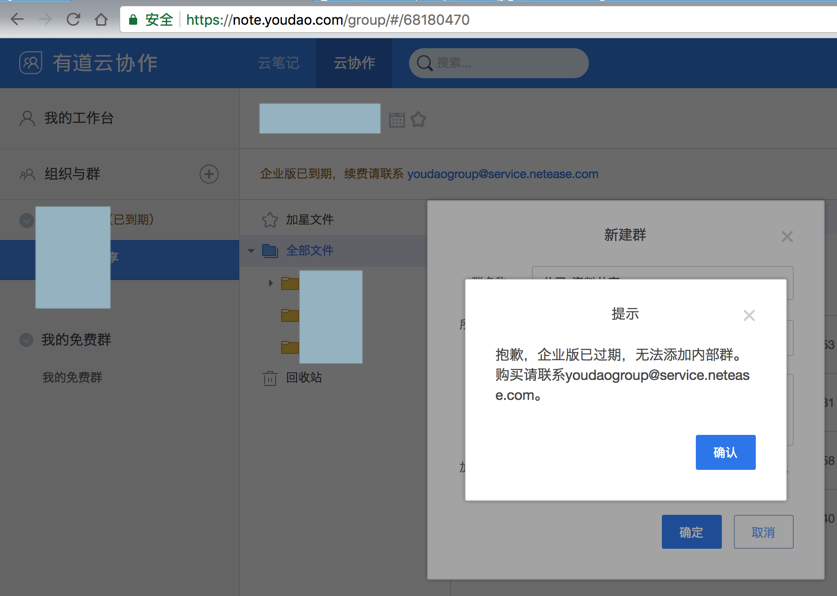Click the plus icon beside 组织与群

click(x=209, y=174)
